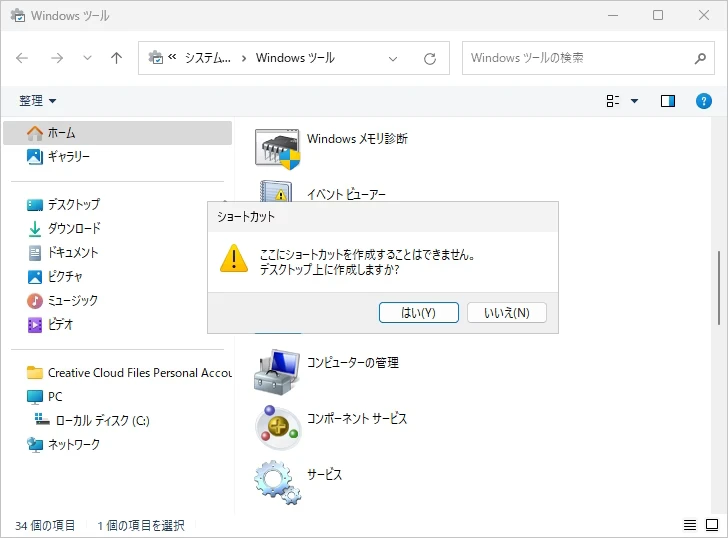
Task: Toggle the preview pane icon
Action: (x=668, y=101)
